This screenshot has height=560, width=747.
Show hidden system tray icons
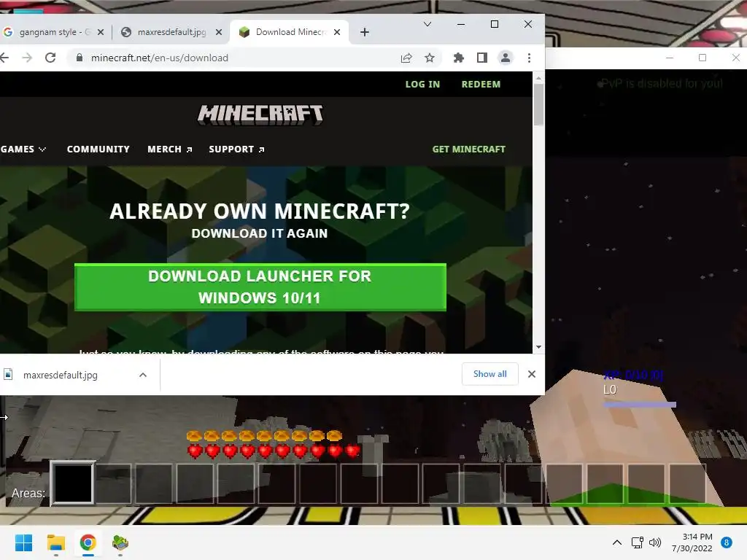point(617,542)
